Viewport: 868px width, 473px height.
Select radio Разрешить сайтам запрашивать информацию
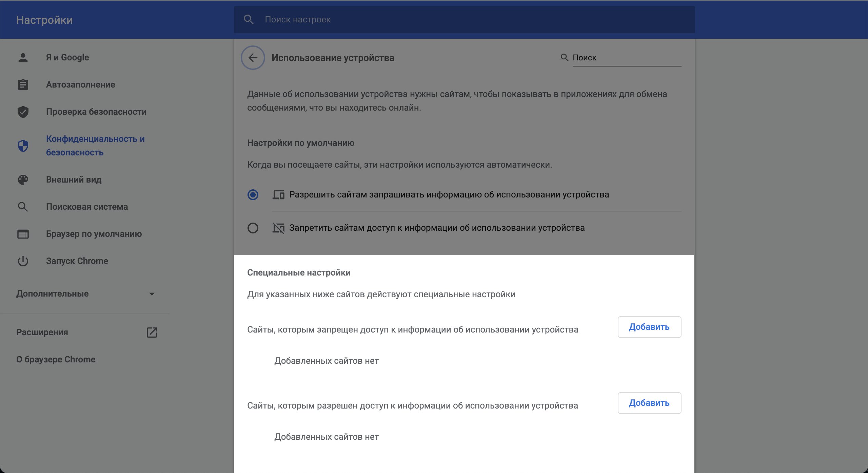click(x=253, y=195)
